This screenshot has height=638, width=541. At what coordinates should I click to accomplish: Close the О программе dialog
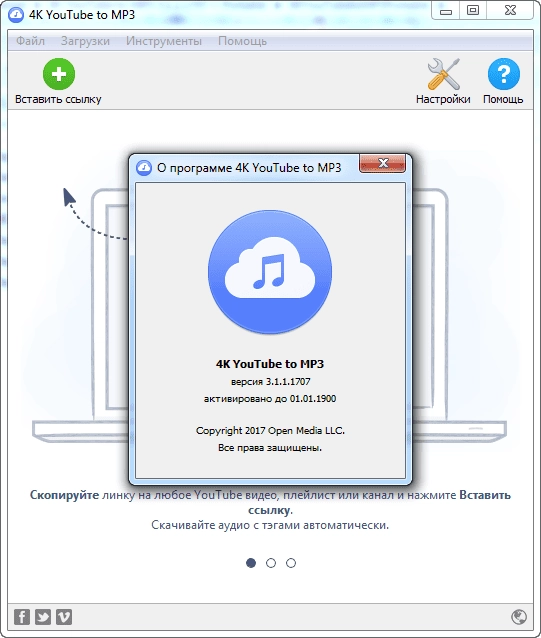click(x=382, y=164)
